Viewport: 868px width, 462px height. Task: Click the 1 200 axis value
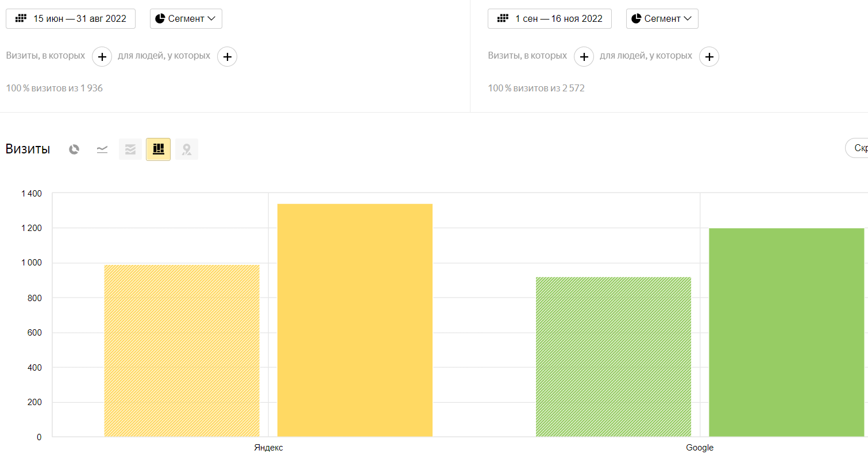32,228
